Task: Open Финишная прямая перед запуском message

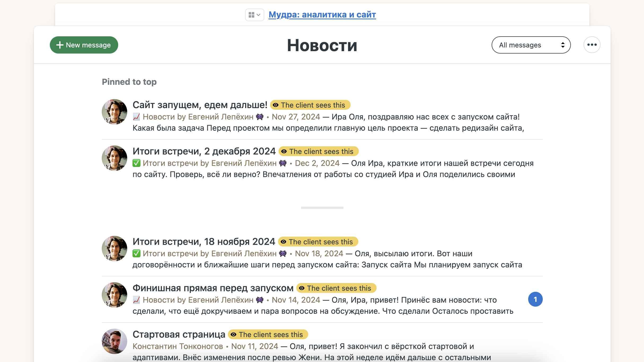Action: (x=213, y=288)
